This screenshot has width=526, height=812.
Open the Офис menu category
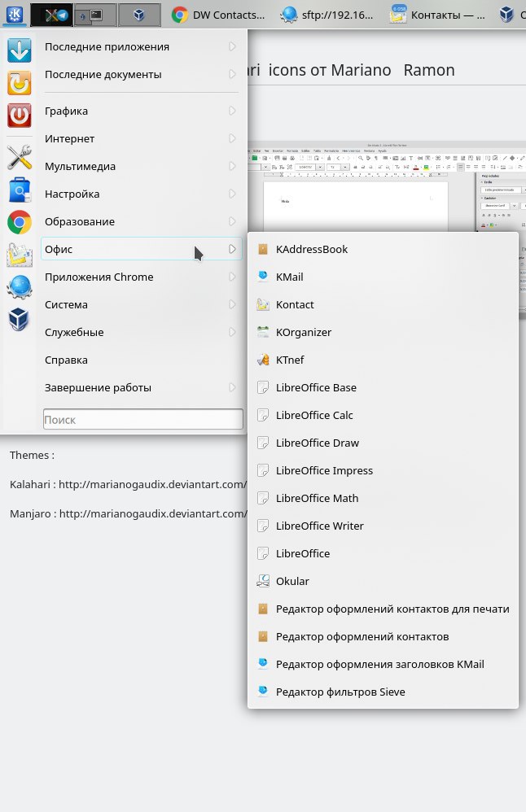[x=141, y=249]
